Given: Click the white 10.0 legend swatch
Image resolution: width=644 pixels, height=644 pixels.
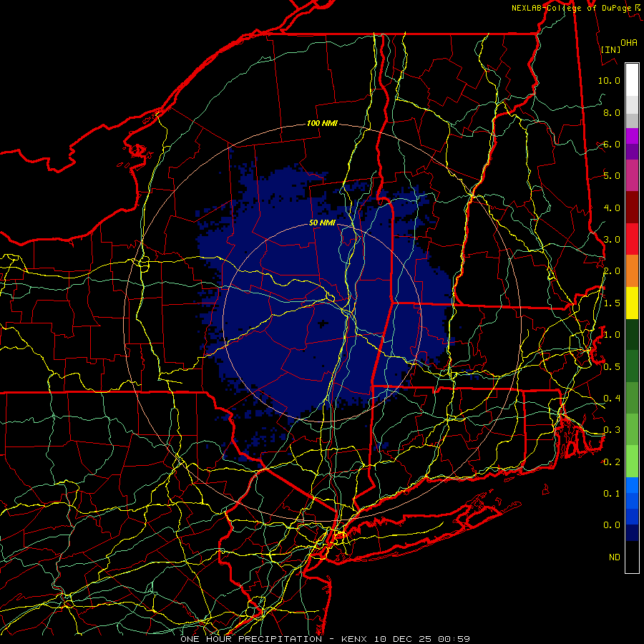Looking at the screenshot, I should [x=632, y=80].
